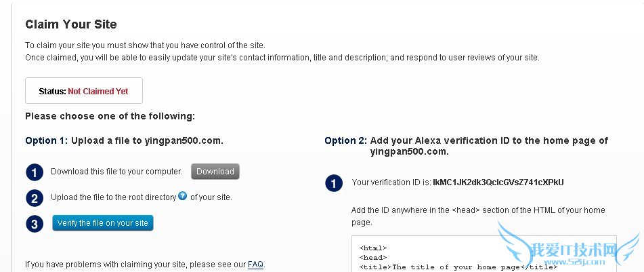Click the www.52ij.com watermark text

(x=593, y=260)
